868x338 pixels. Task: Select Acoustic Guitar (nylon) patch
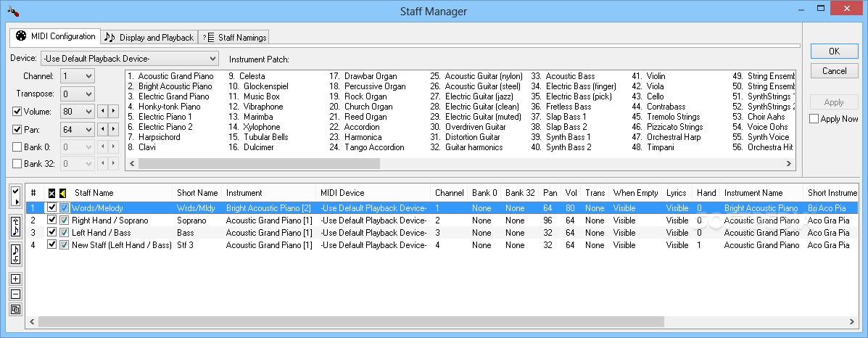pyautogui.click(x=476, y=76)
